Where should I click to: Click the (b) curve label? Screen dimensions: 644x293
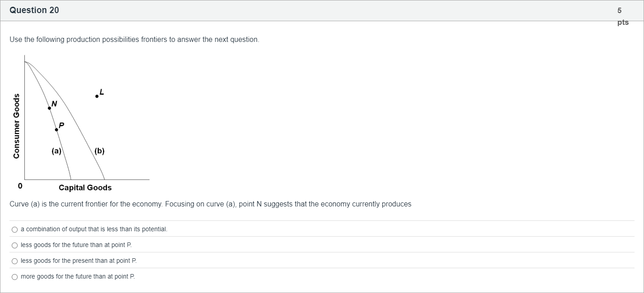(99, 151)
